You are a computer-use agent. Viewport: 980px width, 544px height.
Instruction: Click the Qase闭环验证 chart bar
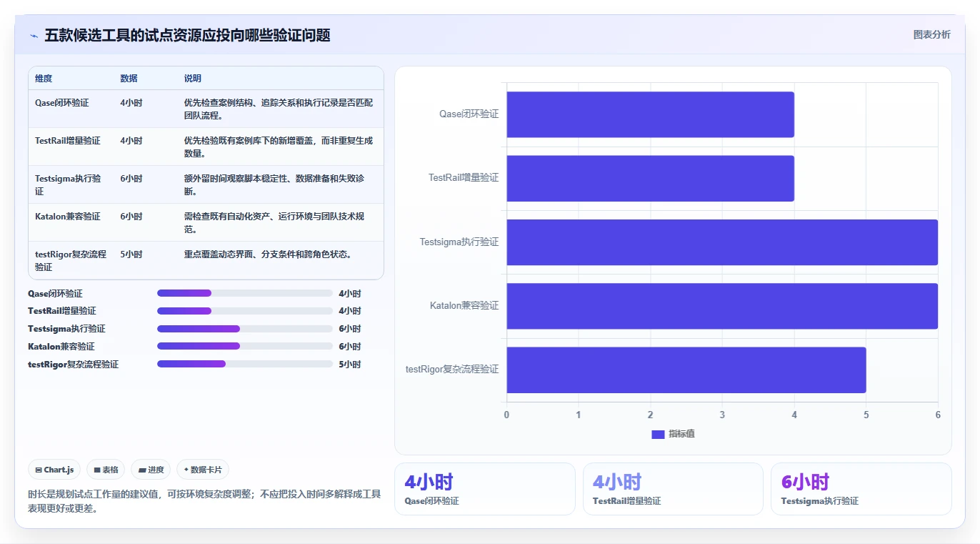coord(651,114)
